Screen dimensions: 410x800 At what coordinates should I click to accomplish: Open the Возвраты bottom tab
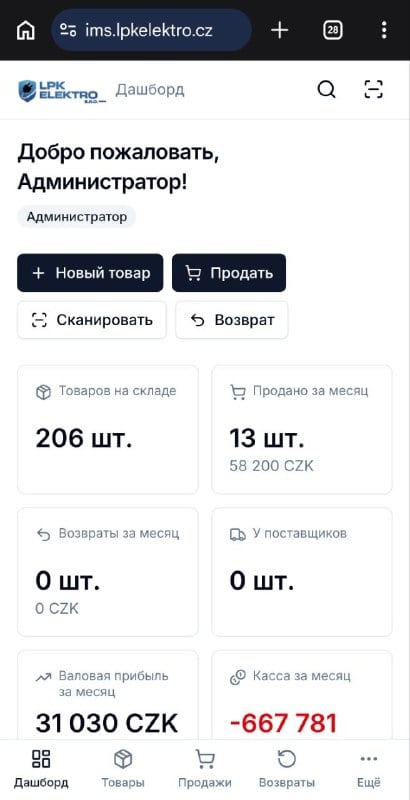coord(287,769)
